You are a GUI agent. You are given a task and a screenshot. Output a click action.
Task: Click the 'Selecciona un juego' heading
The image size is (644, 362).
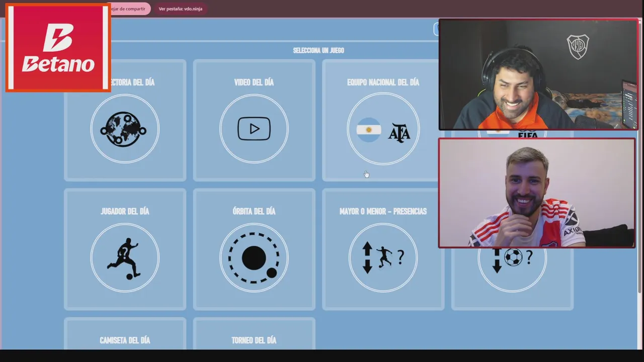click(x=318, y=50)
